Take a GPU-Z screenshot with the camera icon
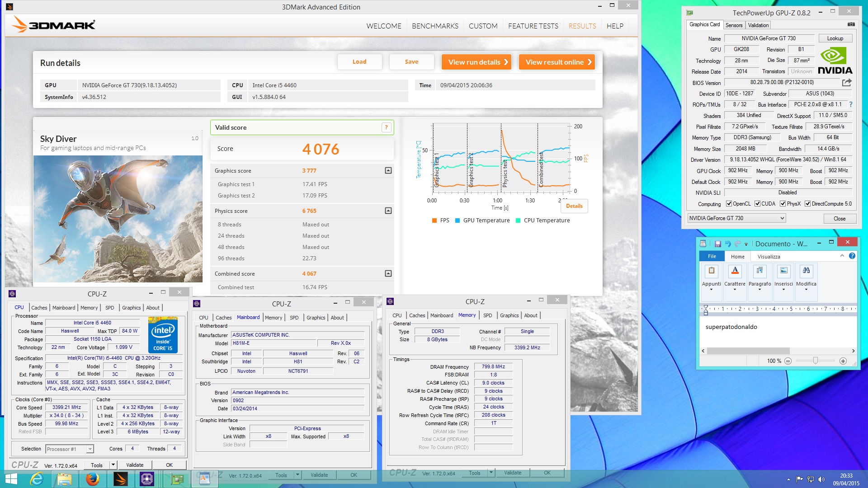The height and width of the screenshot is (488, 868). click(x=851, y=24)
